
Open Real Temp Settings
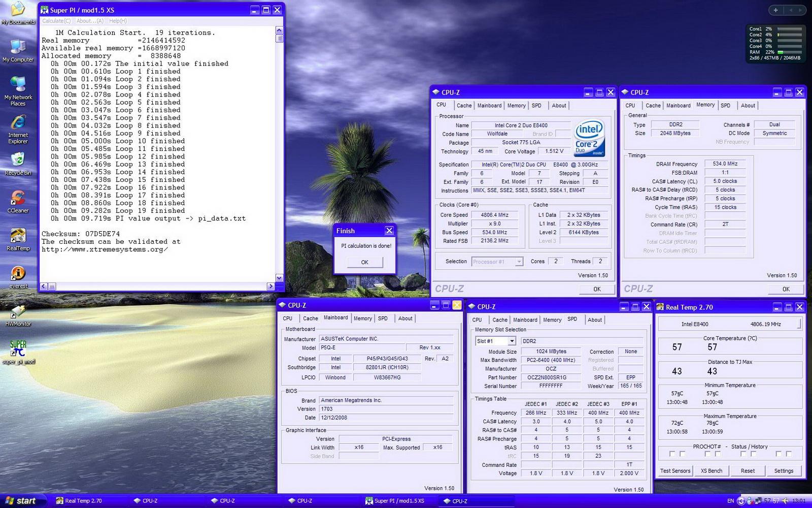(784, 471)
